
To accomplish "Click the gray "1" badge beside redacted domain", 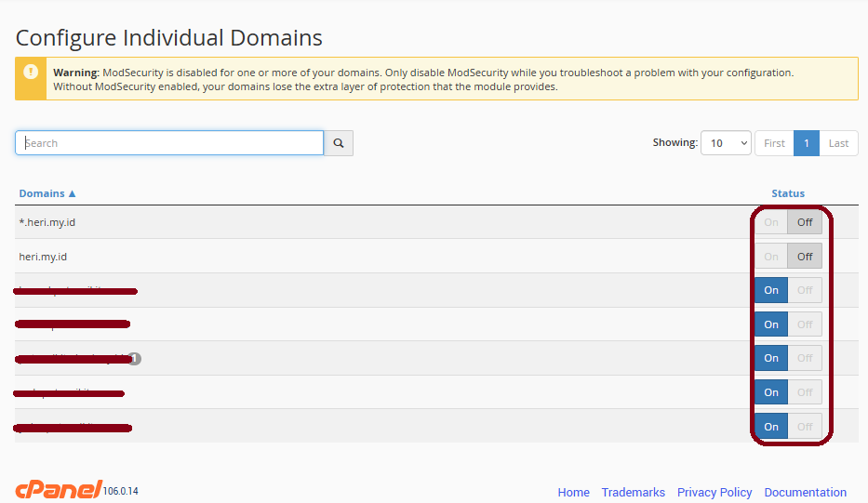I will 135,358.
